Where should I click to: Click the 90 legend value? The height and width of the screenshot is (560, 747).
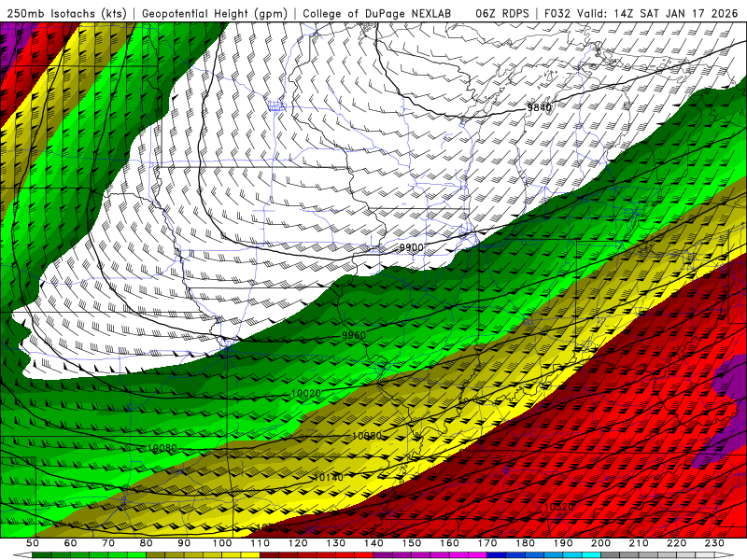click(184, 543)
